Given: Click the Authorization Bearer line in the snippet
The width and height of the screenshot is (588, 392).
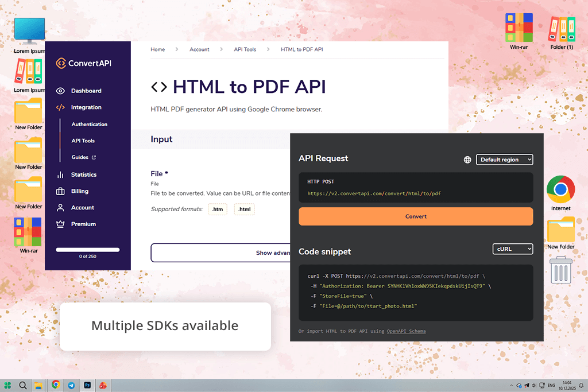Looking at the screenshot, I should (x=401, y=286).
